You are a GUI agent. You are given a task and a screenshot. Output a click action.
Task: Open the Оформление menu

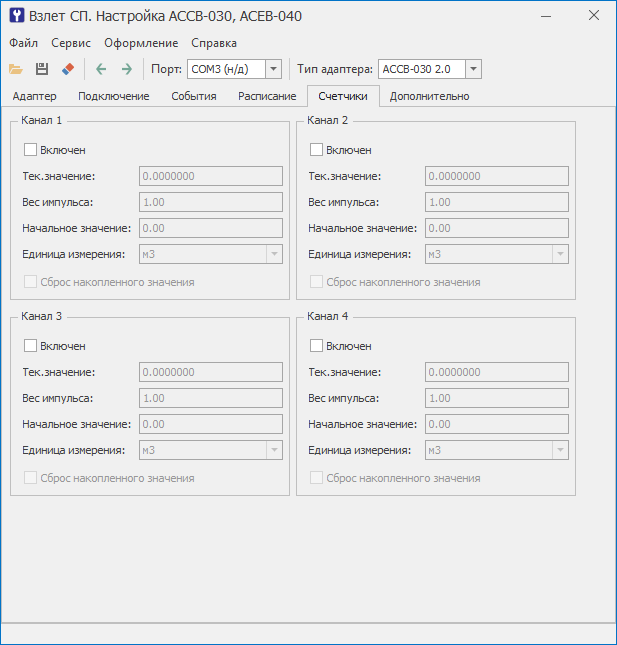coord(141,43)
